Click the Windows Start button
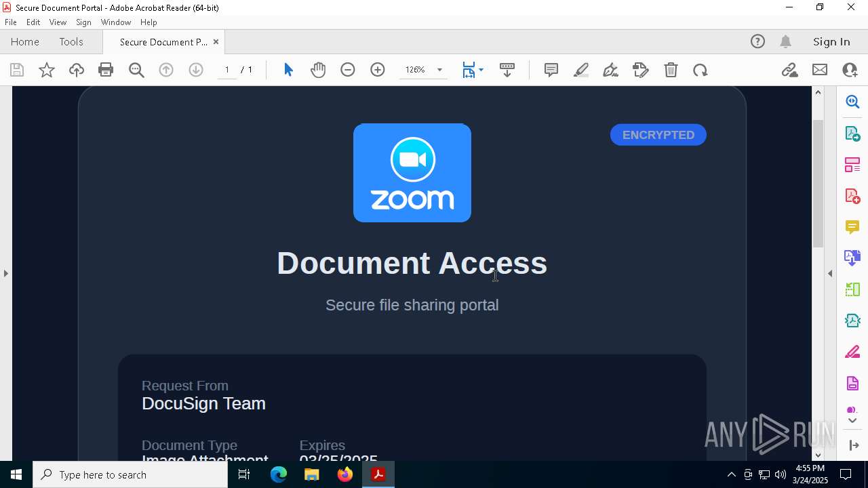868x488 pixels. 16,474
